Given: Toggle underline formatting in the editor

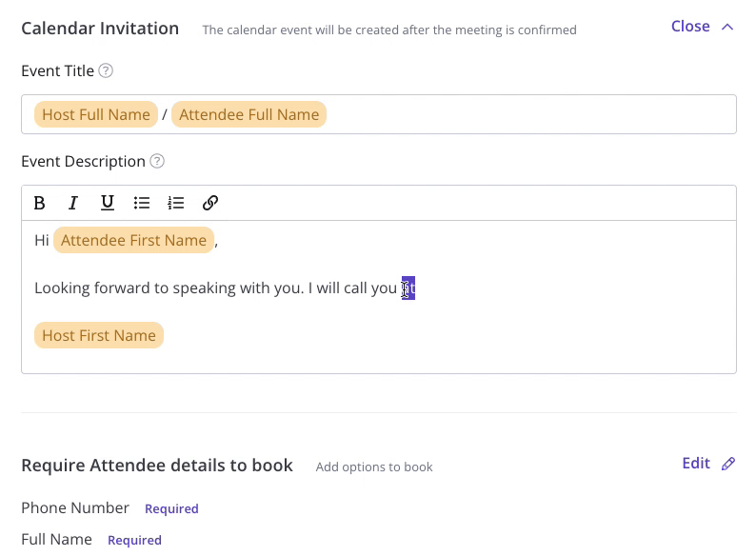Looking at the screenshot, I should pyautogui.click(x=108, y=203).
